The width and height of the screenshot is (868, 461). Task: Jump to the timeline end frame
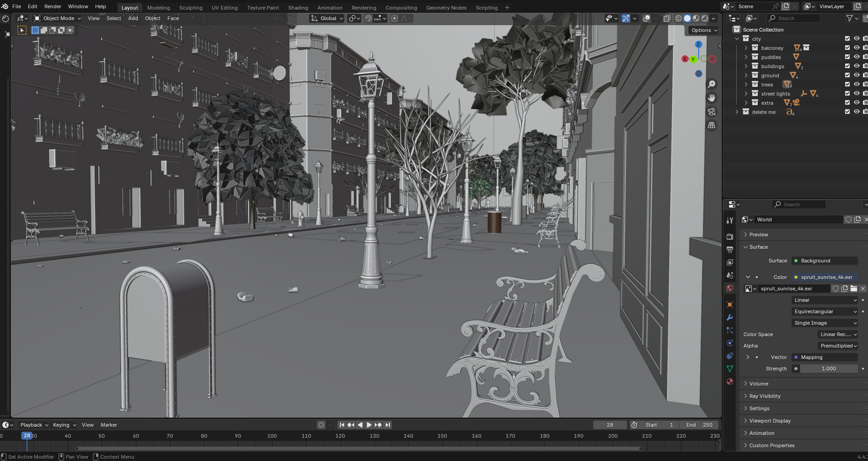click(x=388, y=425)
